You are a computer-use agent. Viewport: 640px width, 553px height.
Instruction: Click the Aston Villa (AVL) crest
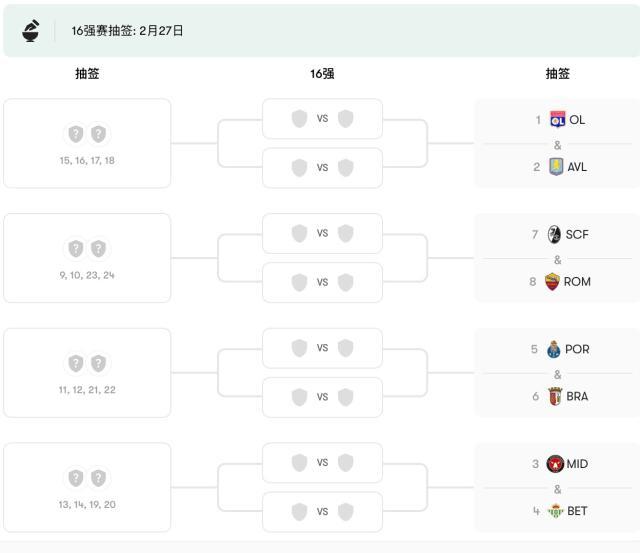click(x=556, y=167)
